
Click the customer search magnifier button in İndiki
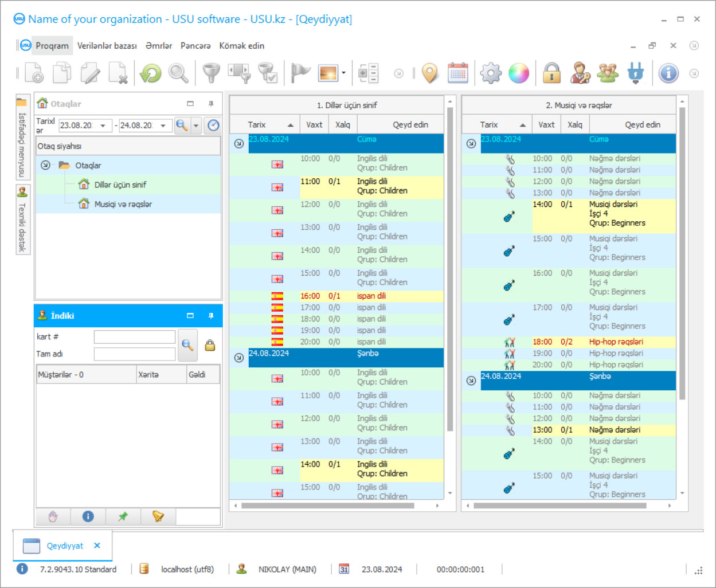click(187, 345)
